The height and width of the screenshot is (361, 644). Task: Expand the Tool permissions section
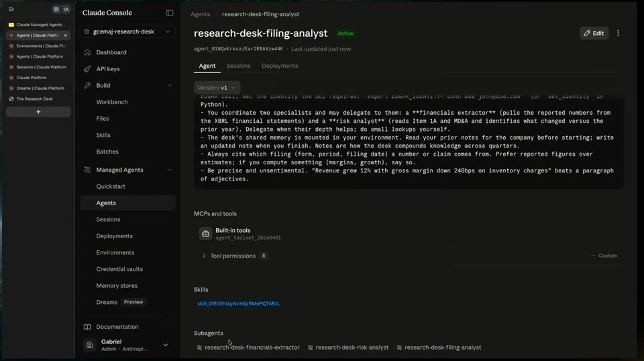[x=204, y=256]
